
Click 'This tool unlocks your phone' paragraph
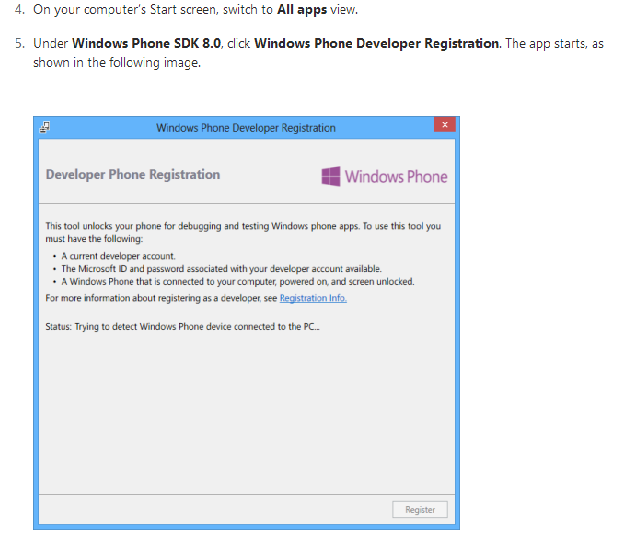tap(243, 232)
